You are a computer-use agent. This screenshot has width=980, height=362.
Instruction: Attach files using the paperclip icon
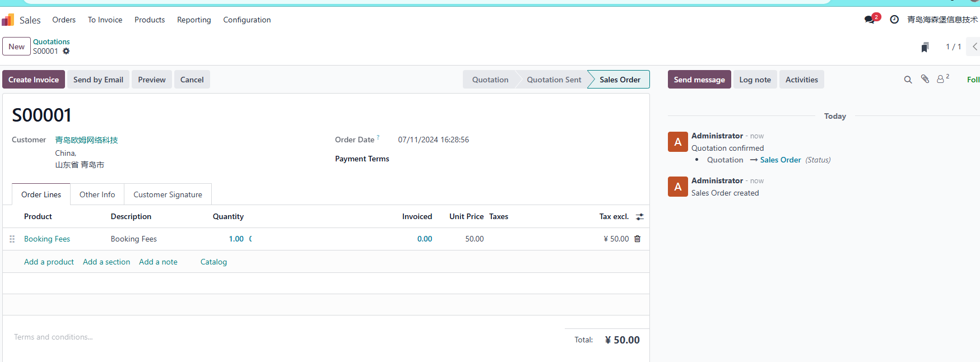(925, 79)
